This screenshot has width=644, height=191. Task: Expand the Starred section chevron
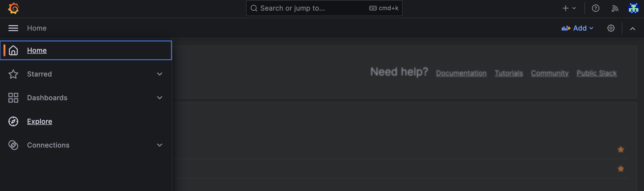click(159, 74)
